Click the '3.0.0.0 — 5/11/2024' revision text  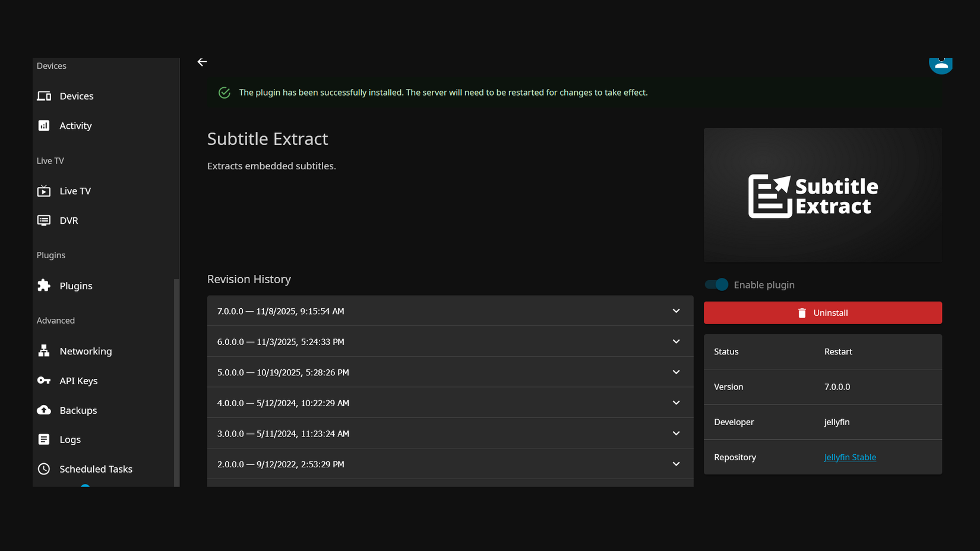(283, 433)
